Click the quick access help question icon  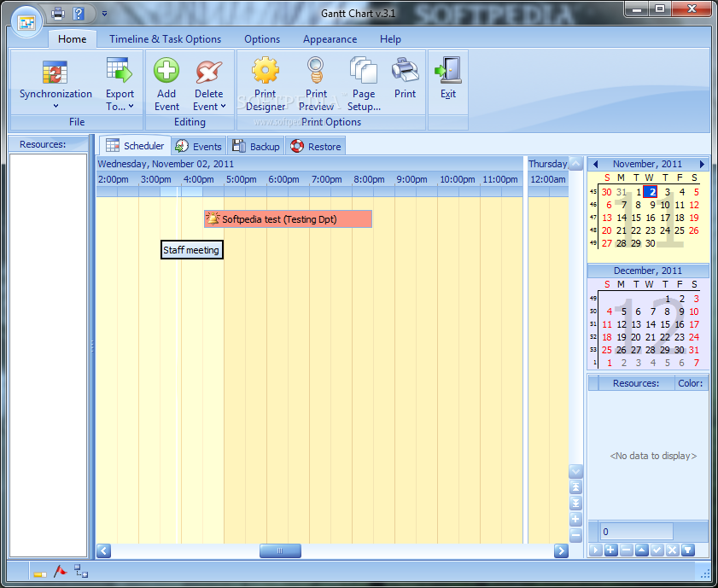pyautogui.click(x=79, y=14)
